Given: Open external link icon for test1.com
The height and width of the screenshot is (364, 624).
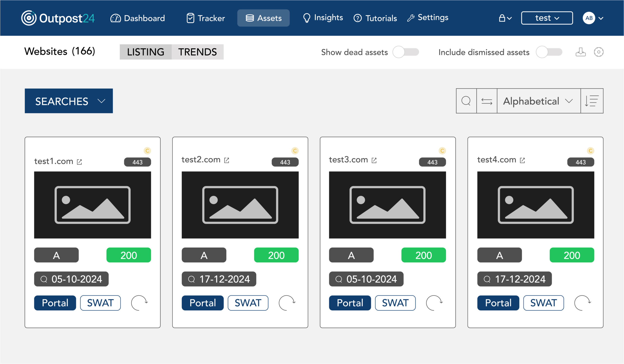Looking at the screenshot, I should coord(79,162).
